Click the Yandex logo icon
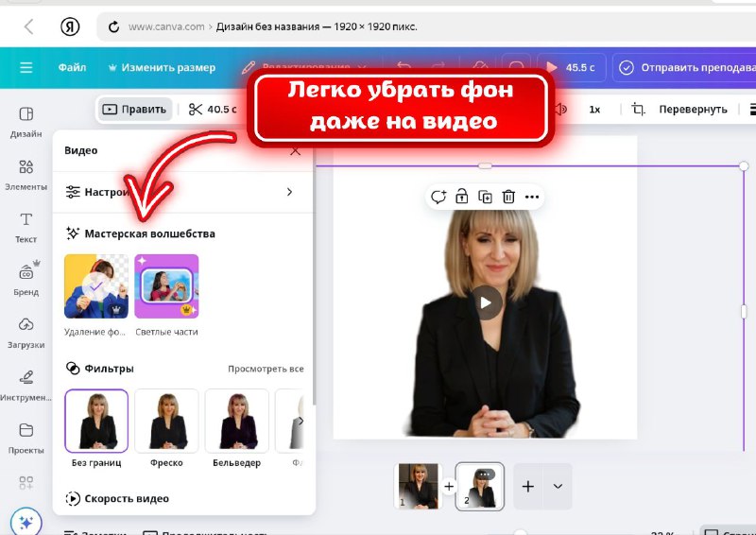Image resolution: width=756 pixels, height=535 pixels. tap(70, 26)
